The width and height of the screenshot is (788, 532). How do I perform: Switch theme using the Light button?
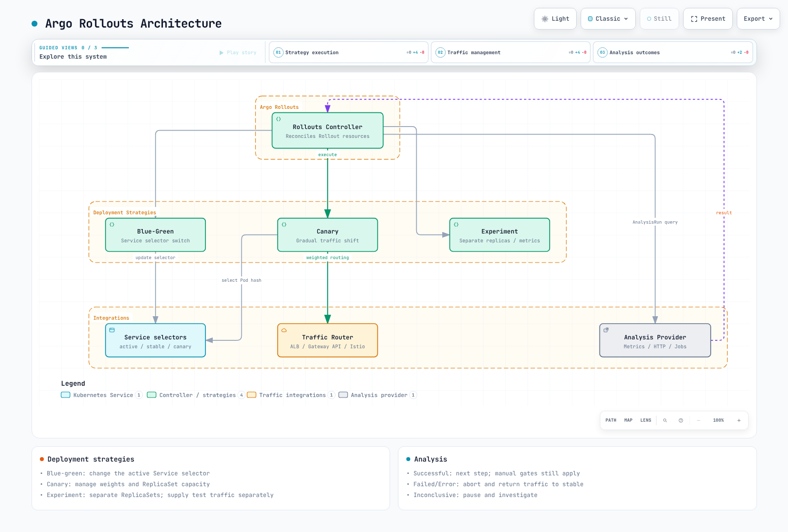(555, 19)
